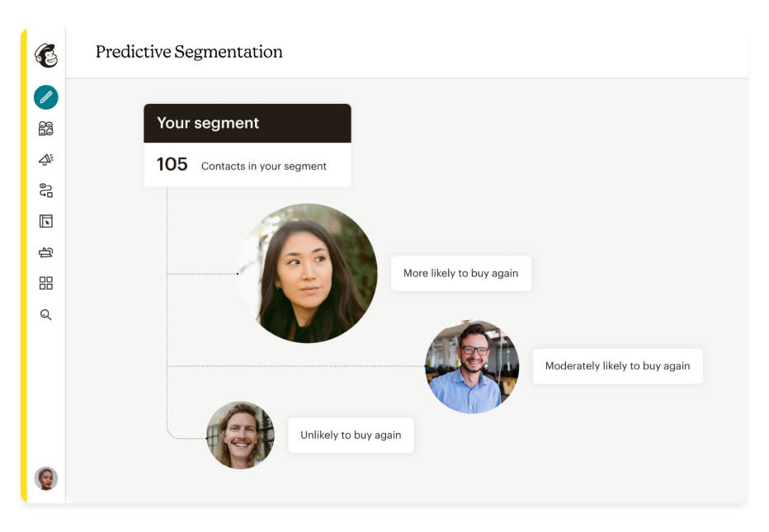Viewport: 769px width, 532px height.
Task: Select 'Moderately likely to buy again' label
Action: click(x=617, y=365)
